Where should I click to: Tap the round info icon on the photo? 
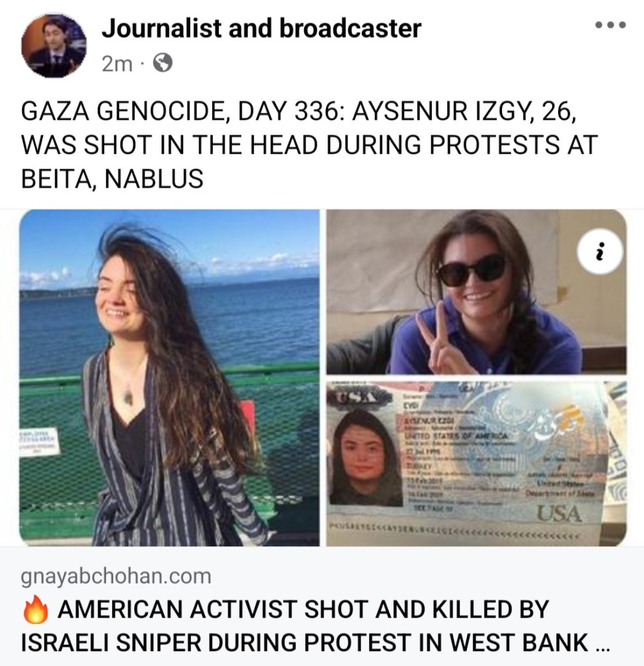click(600, 251)
